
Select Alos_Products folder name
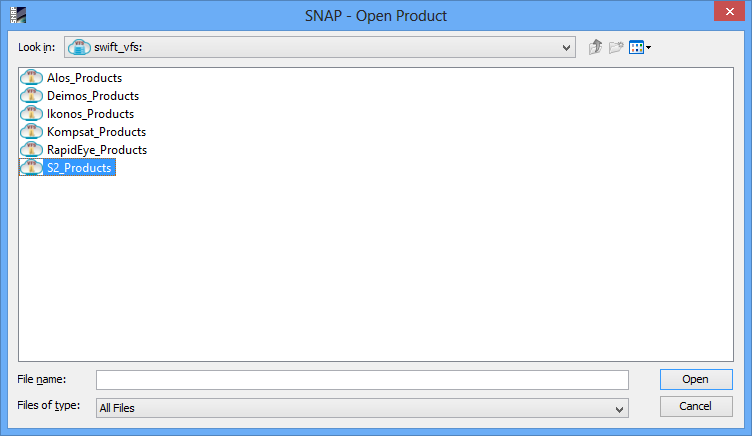(84, 78)
